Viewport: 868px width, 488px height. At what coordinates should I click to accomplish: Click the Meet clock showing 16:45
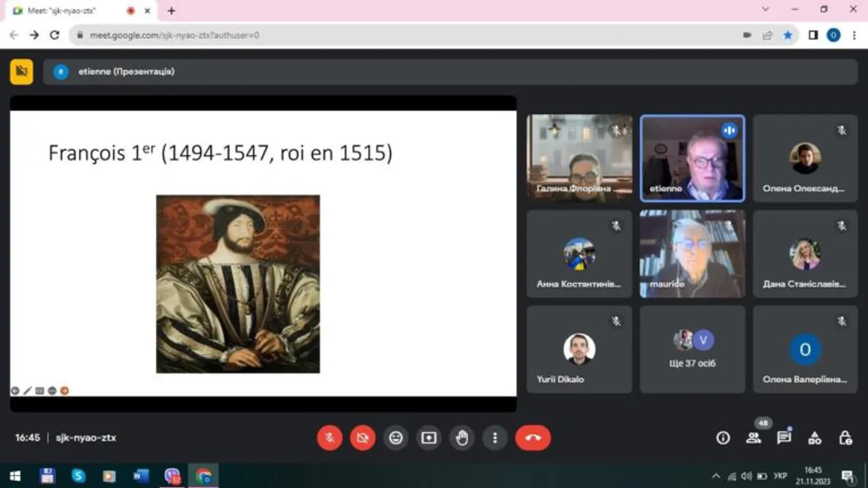pyautogui.click(x=28, y=438)
